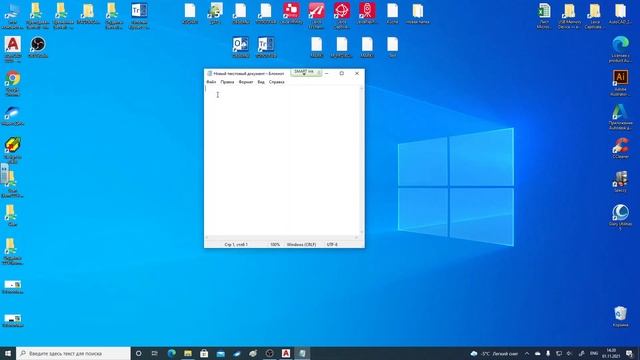Minimize the Notepad window
This screenshot has height=360, width=640.
(x=327, y=73)
